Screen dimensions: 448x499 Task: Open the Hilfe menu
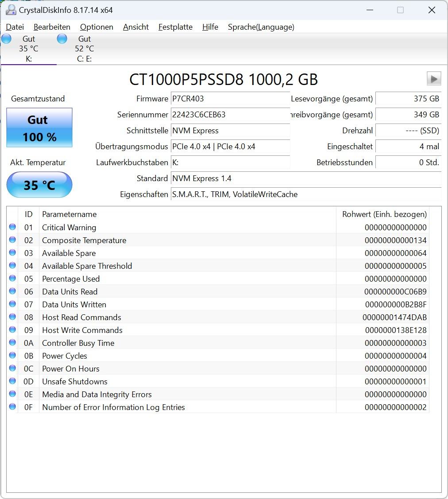tap(210, 27)
